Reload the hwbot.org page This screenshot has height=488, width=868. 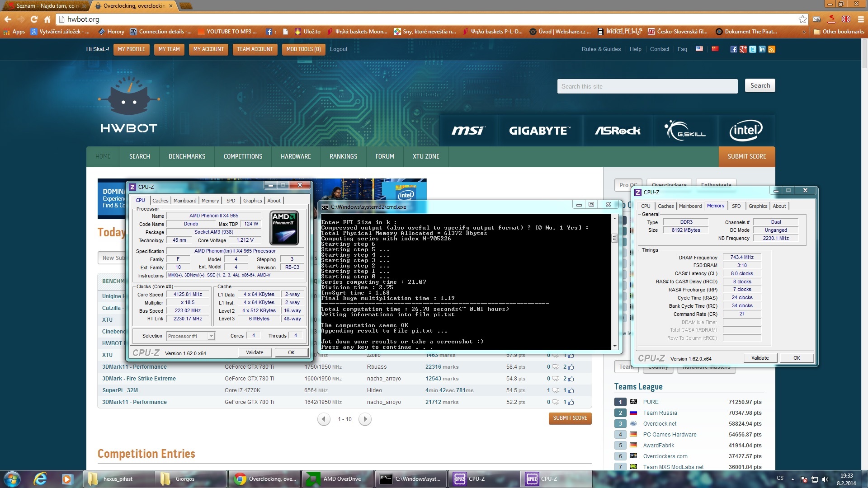coord(34,19)
